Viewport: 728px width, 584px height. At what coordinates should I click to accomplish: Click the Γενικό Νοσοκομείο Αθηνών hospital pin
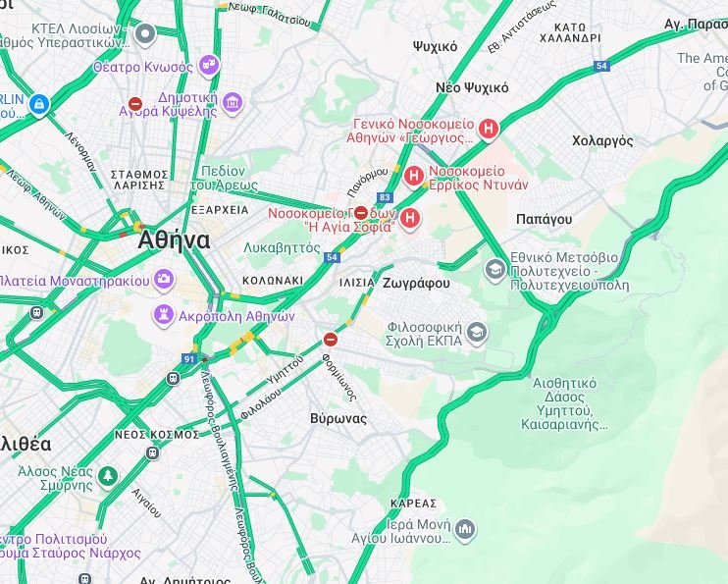click(488, 130)
